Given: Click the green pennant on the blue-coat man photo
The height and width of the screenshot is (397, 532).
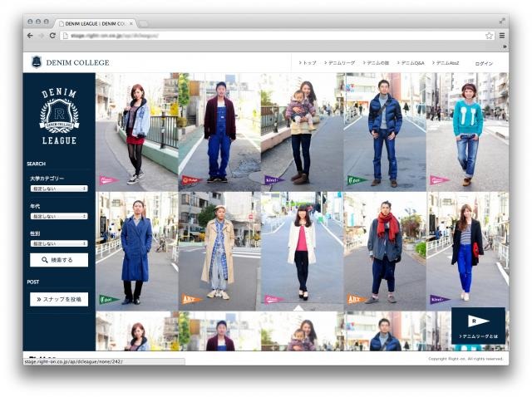Looking at the screenshot, I should point(109,299).
